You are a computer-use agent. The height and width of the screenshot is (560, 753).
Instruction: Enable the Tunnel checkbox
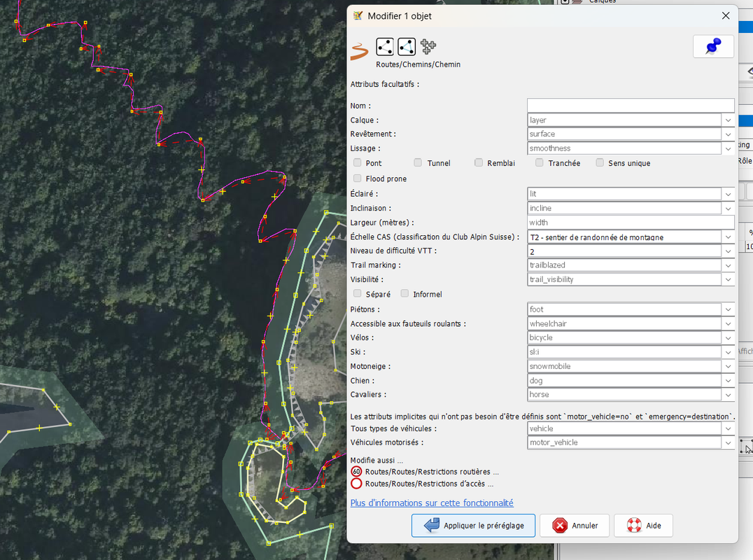tap(418, 163)
